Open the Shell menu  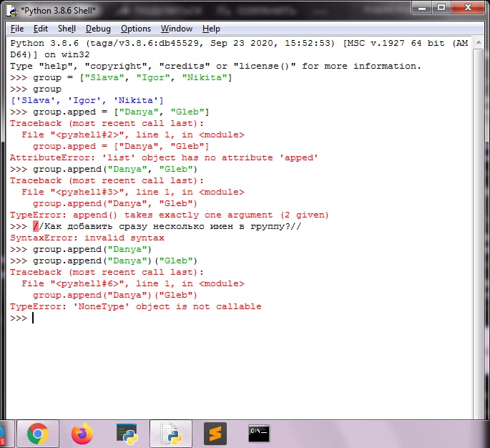click(67, 29)
